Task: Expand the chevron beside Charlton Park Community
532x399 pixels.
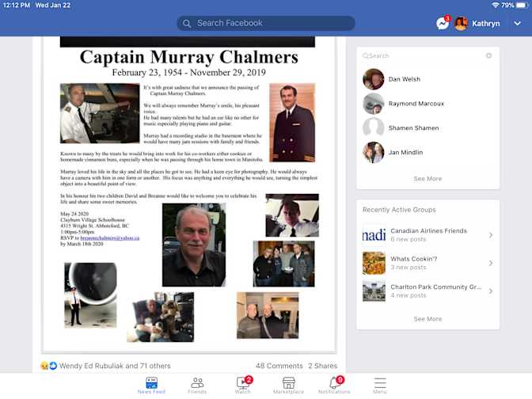Action: pos(491,291)
